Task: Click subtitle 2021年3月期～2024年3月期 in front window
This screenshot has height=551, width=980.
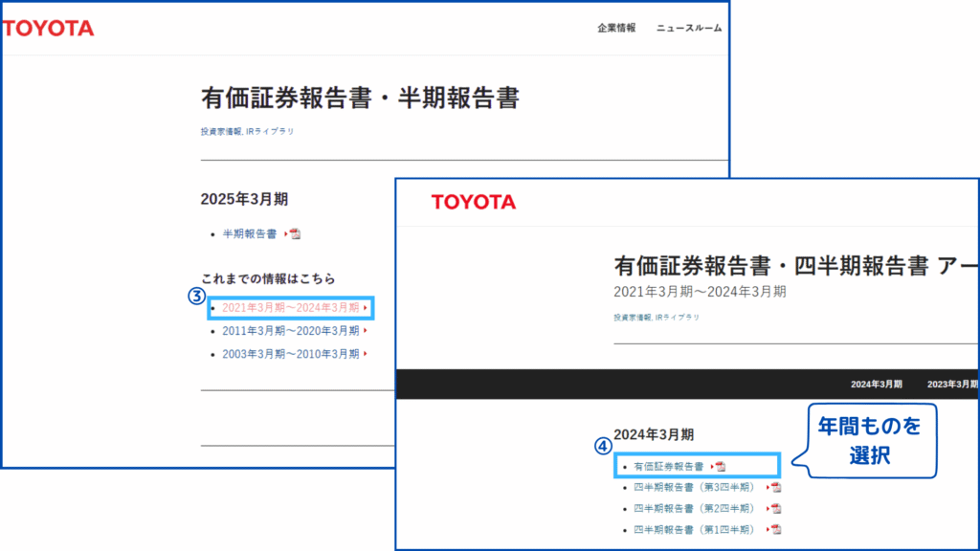Action: pos(700,292)
